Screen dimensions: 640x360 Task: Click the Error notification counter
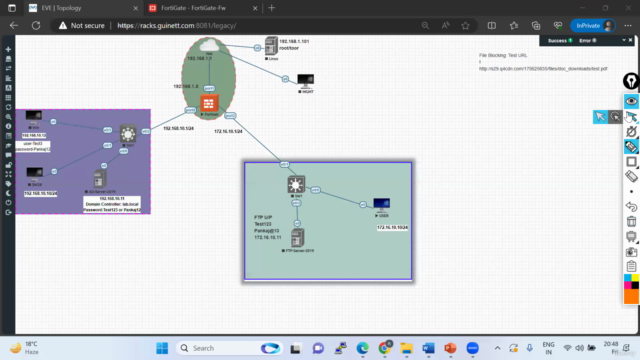(588, 40)
